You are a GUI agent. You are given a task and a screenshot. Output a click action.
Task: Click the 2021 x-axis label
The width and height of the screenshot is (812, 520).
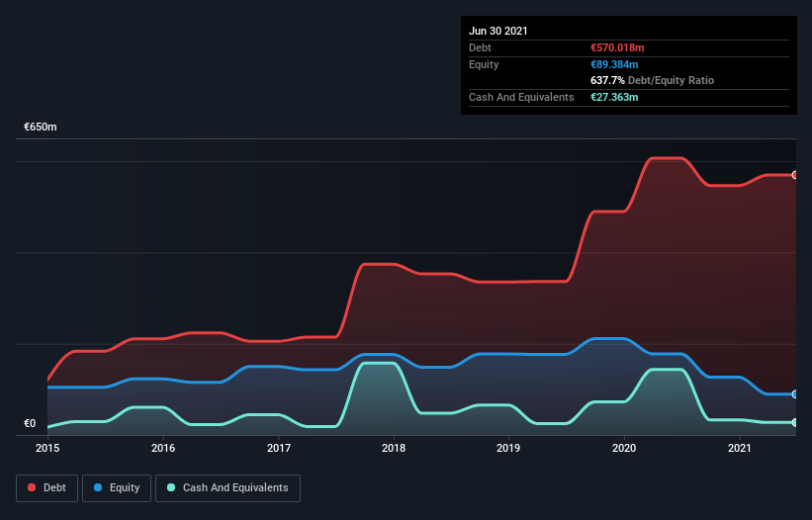pos(740,448)
